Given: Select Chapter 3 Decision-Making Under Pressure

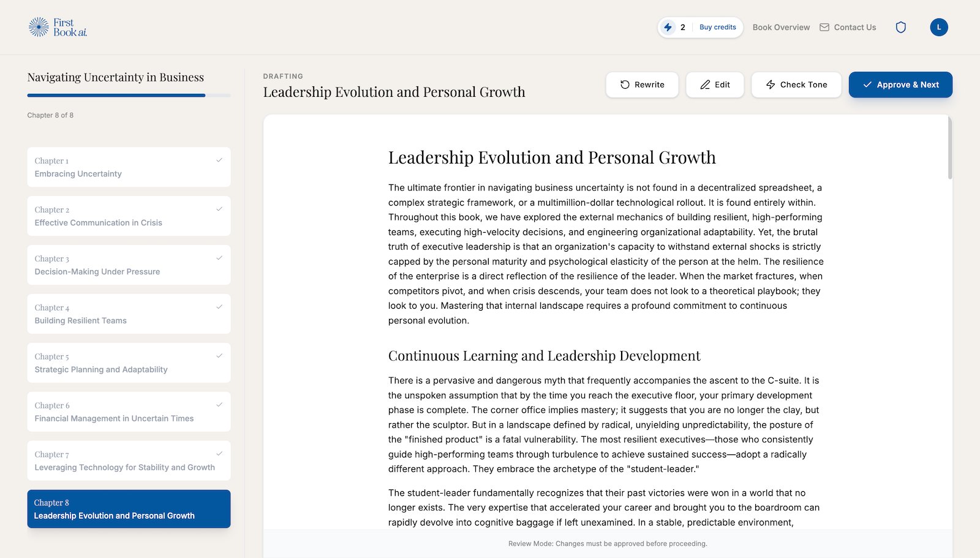Looking at the screenshot, I should pos(129,265).
